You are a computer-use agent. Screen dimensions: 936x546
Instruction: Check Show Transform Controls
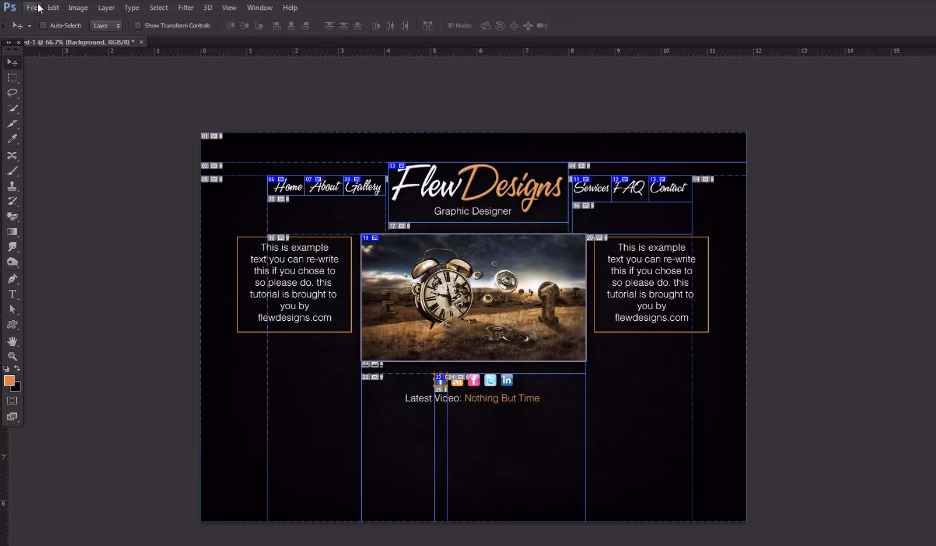pos(138,25)
